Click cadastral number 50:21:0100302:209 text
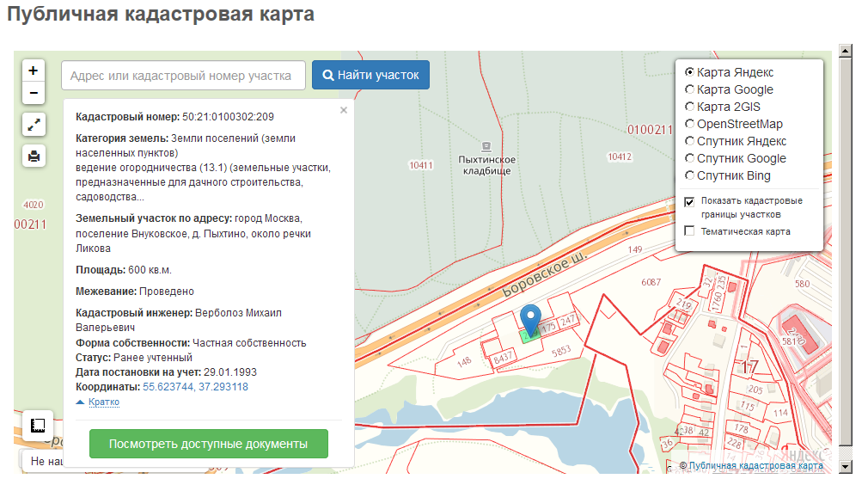Screen dimensions: 868x485 pyautogui.click(x=228, y=117)
